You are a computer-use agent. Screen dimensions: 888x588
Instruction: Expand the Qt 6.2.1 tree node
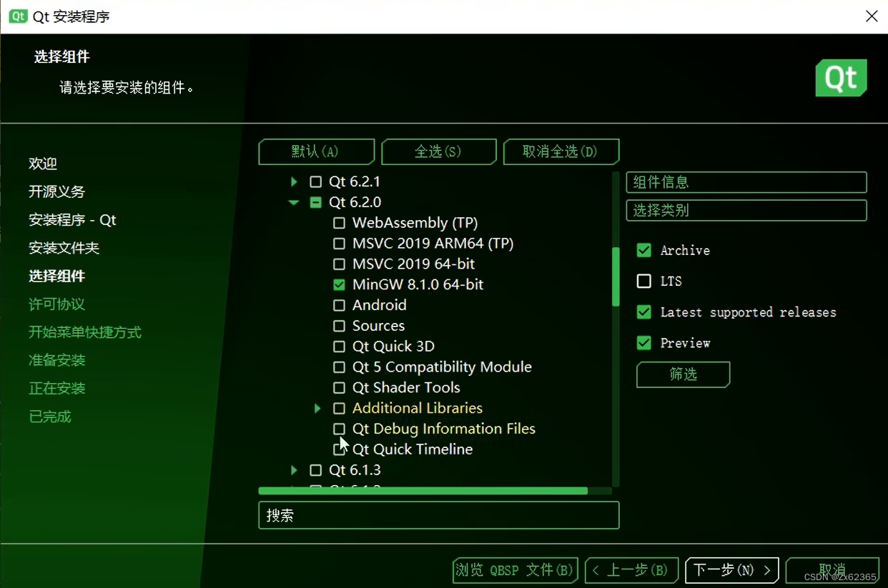294,181
